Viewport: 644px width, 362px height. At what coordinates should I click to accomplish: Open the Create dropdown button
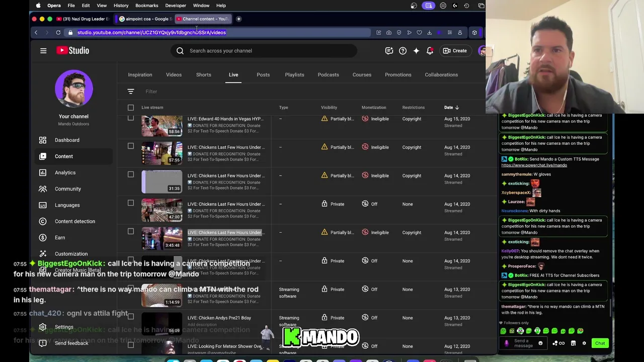(x=455, y=51)
